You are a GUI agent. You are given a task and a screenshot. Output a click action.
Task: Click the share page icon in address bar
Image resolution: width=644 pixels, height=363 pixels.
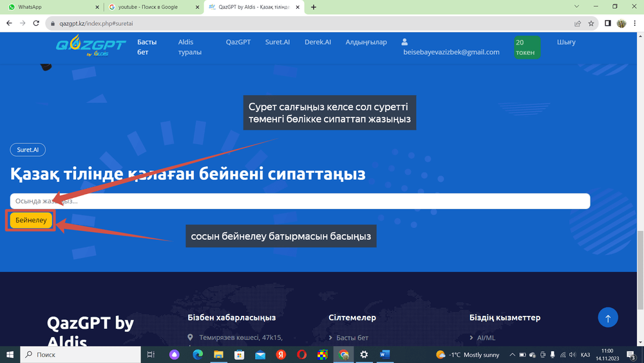pyautogui.click(x=578, y=23)
